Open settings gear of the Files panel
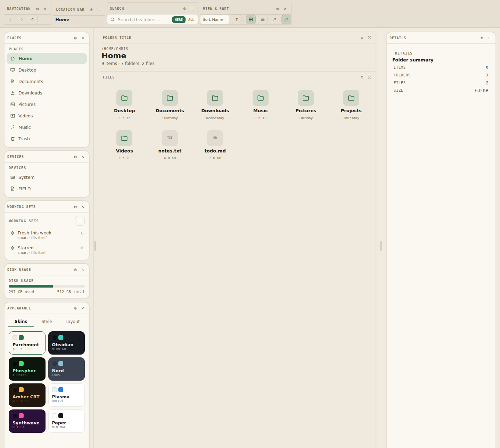 coord(362,77)
